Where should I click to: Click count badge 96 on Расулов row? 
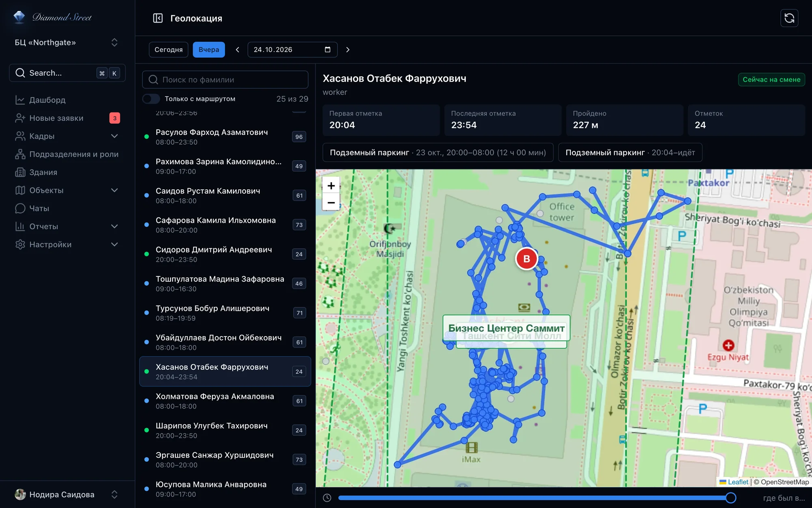coord(299,137)
